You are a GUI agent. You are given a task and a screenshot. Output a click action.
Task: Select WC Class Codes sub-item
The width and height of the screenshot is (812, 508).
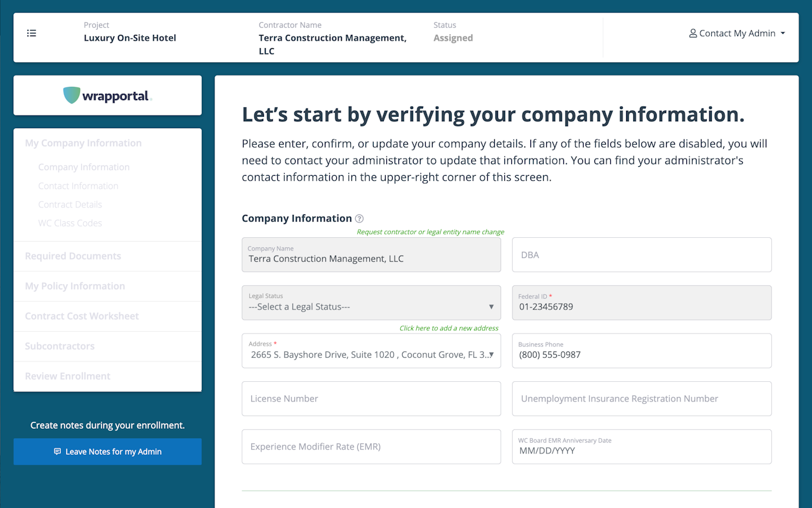(x=70, y=223)
